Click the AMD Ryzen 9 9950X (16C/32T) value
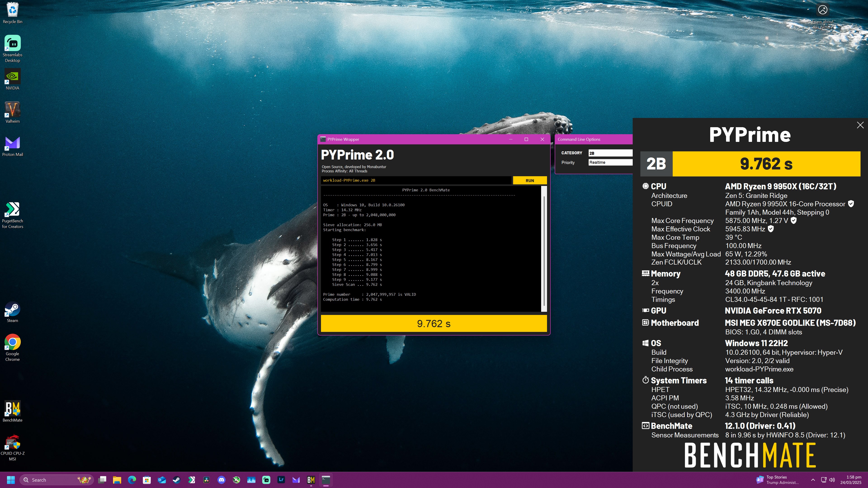The width and height of the screenshot is (868, 488). coord(780,186)
